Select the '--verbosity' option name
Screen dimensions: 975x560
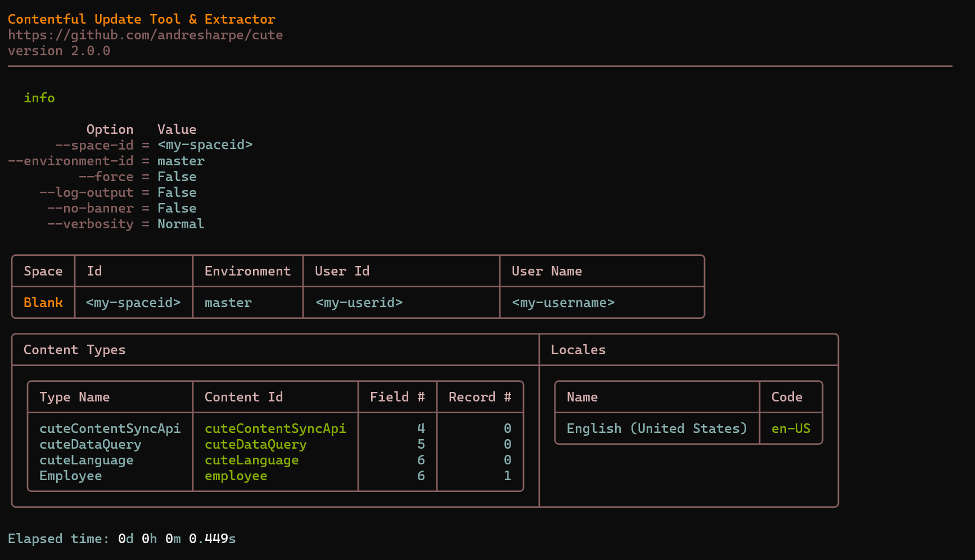pos(91,224)
